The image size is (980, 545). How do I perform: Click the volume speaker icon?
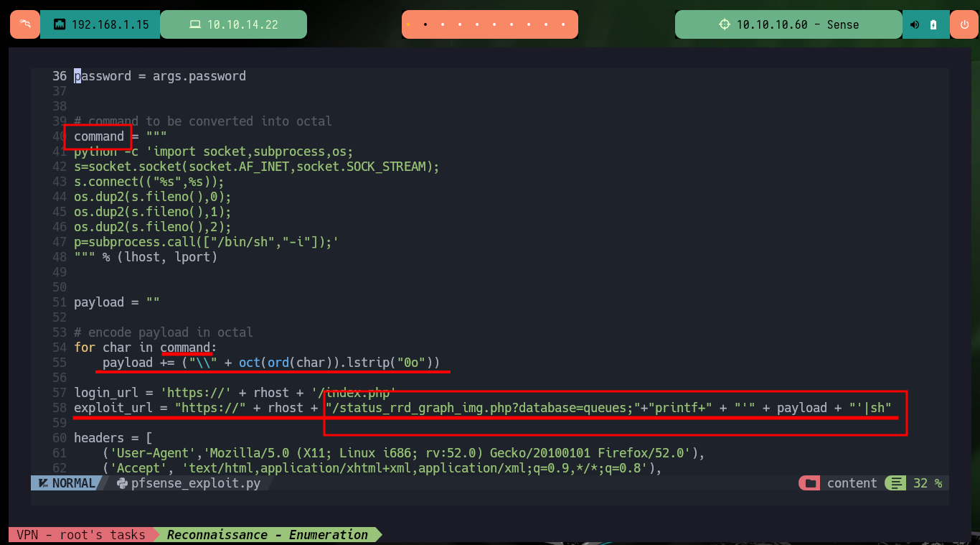(x=915, y=24)
